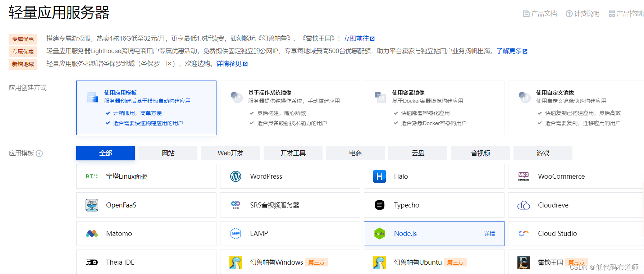Click the 使用容器镜像 icon

pyautogui.click(x=380, y=97)
